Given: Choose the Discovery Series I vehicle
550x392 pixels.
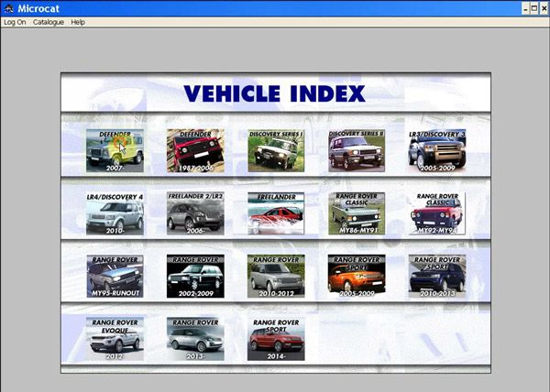Looking at the screenshot, I should click(x=276, y=150).
